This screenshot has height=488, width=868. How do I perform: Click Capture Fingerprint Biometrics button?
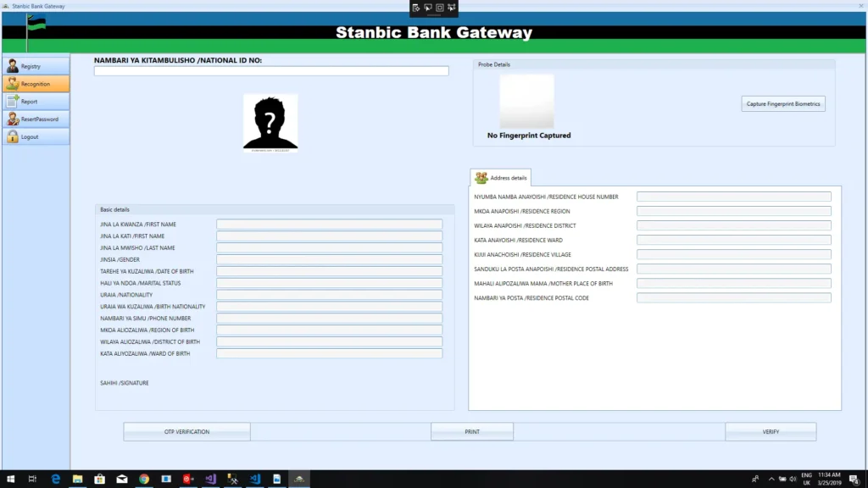click(x=783, y=104)
